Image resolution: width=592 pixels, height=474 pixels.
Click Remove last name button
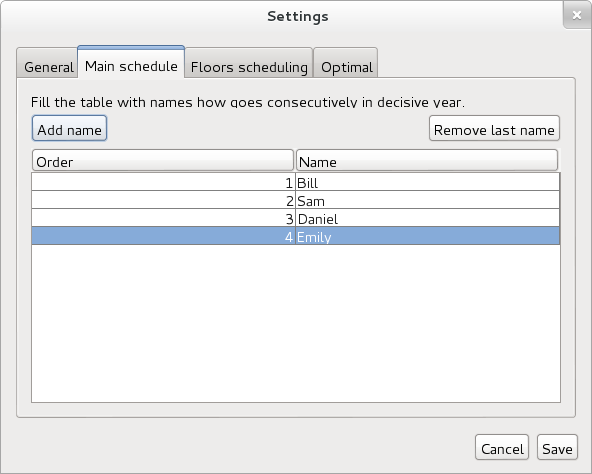click(494, 128)
